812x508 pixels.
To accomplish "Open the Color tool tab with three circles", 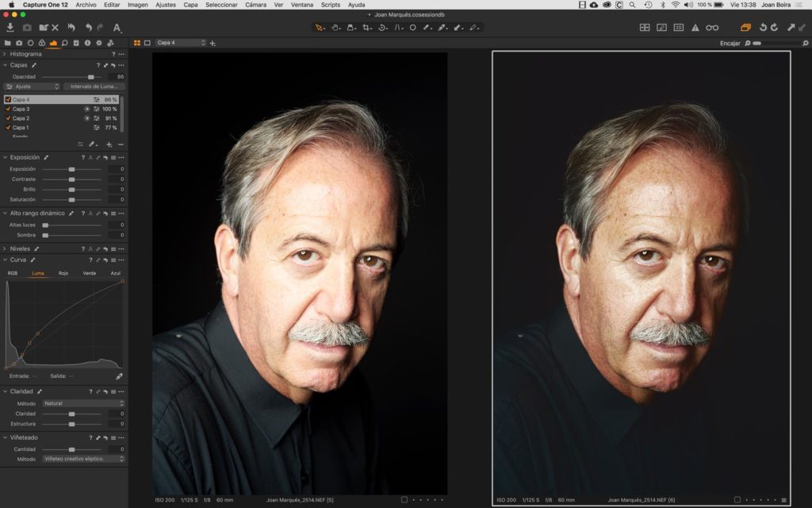I will [41, 43].
